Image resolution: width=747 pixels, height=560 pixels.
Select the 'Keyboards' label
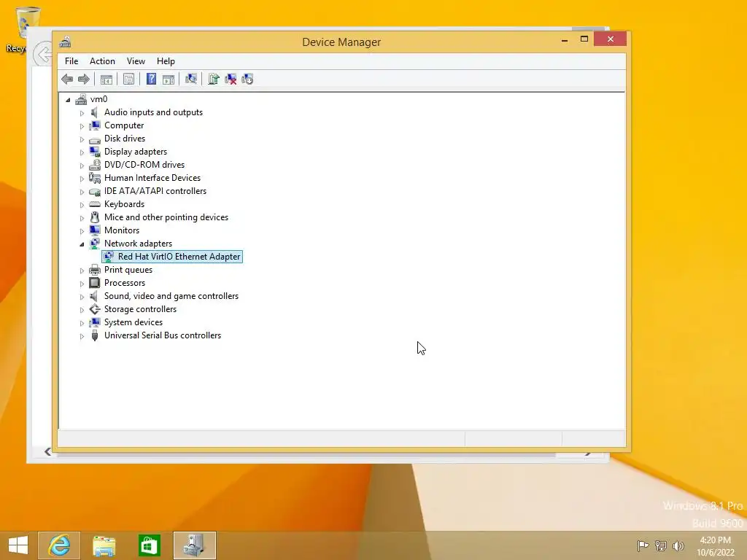click(124, 204)
